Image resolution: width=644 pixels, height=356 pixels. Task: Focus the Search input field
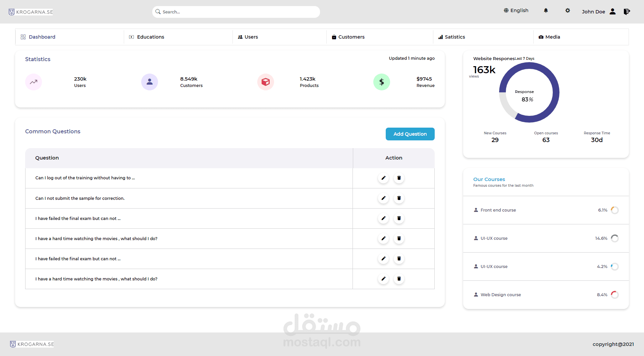point(236,12)
